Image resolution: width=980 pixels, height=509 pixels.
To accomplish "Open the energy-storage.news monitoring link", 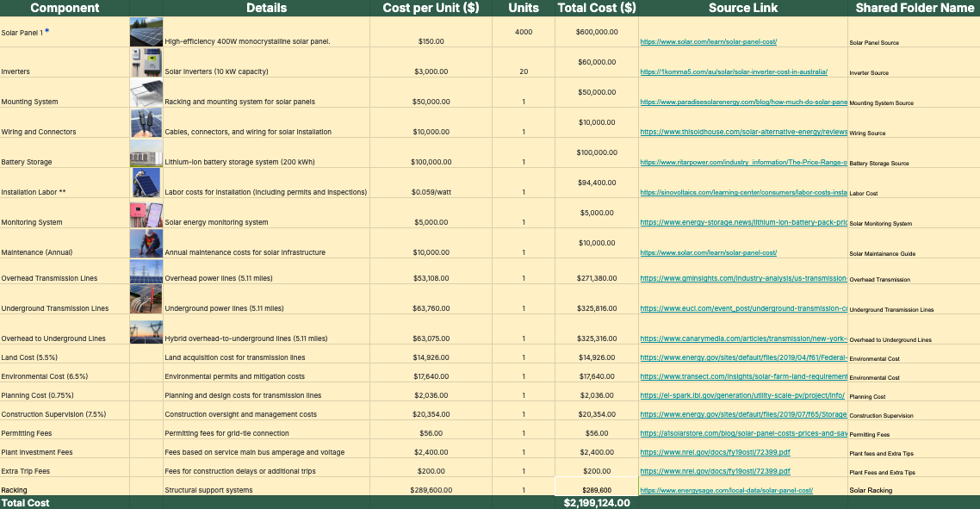I will point(744,222).
